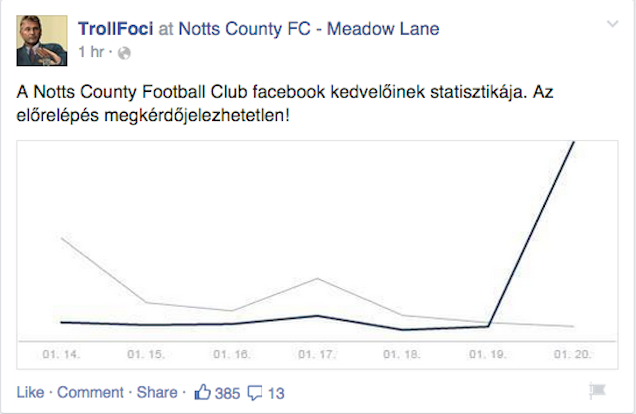Click the comment bubble count icon
The width and height of the screenshot is (636, 414).
tap(255, 393)
